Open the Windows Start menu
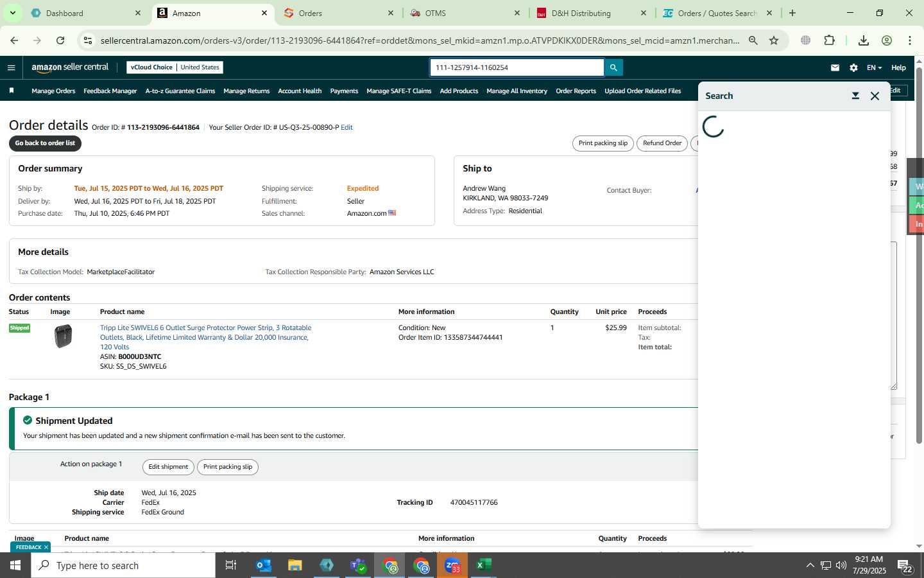The image size is (924, 578). (x=15, y=565)
